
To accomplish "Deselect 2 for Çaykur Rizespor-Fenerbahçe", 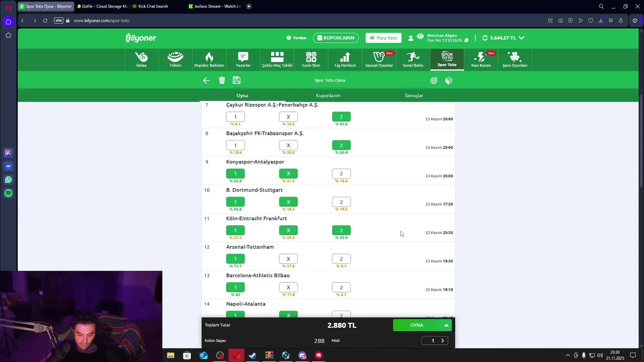I will pyautogui.click(x=341, y=117).
